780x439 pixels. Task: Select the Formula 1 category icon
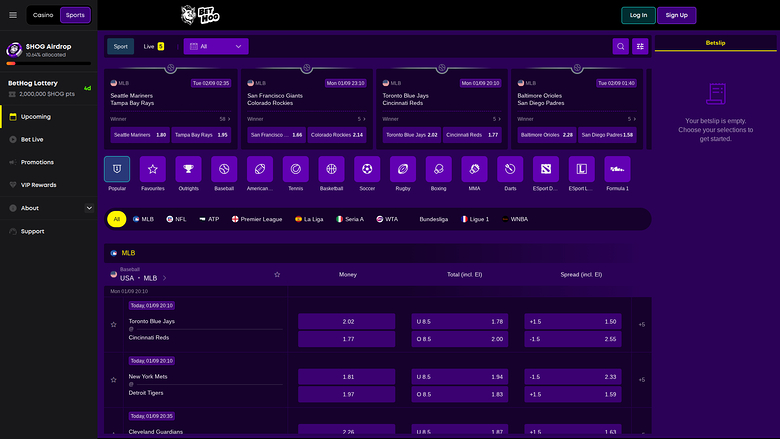[x=617, y=169]
